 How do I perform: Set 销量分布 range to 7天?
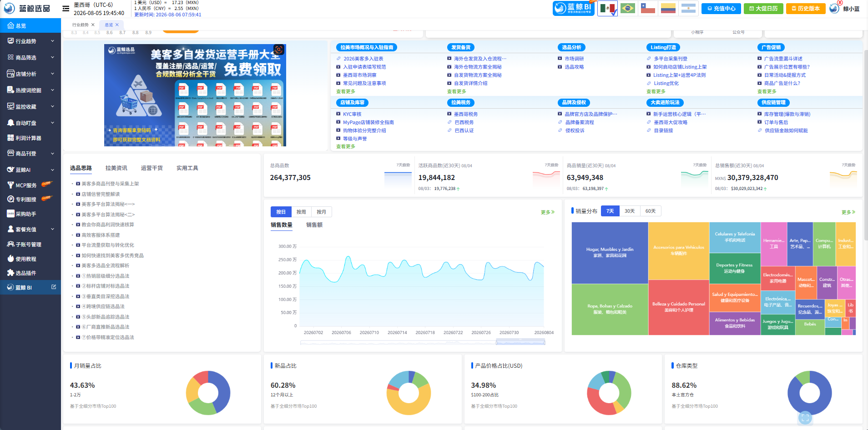pos(610,211)
